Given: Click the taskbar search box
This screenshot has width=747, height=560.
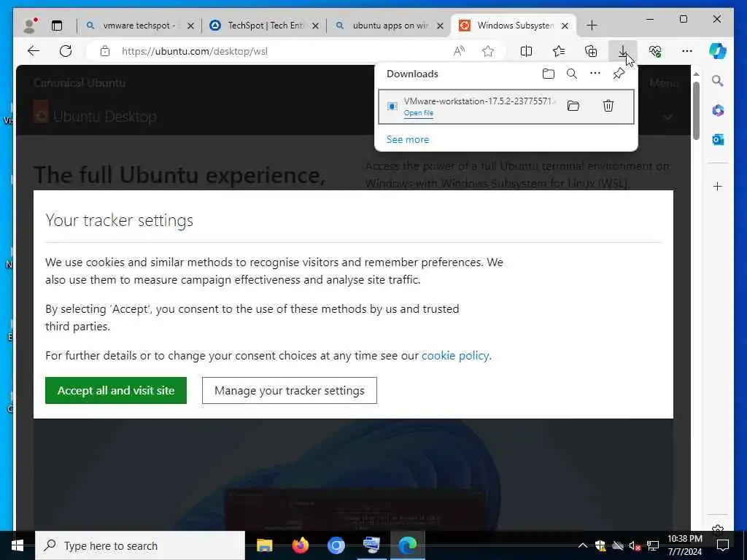Looking at the screenshot, I should [x=140, y=545].
